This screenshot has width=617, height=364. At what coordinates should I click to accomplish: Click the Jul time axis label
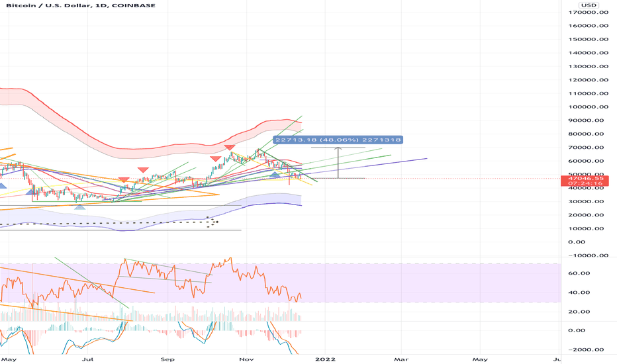coord(88,359)
